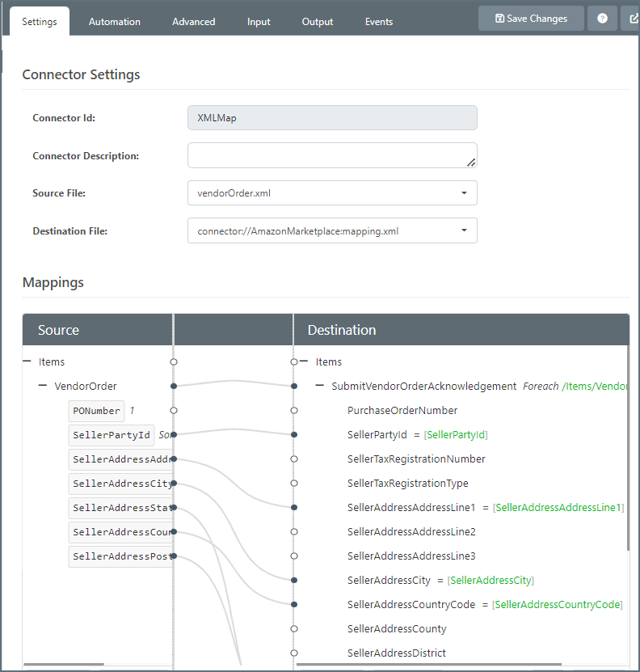This screenshot has width=640, height=672.
Task: Click the [SellerAddressCountryCode] mapping expression
Action: click(x=557, y=605)
